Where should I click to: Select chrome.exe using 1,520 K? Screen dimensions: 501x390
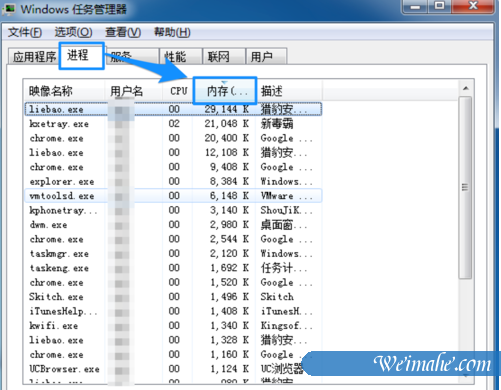pyautogui.click(x=173, y=283)
